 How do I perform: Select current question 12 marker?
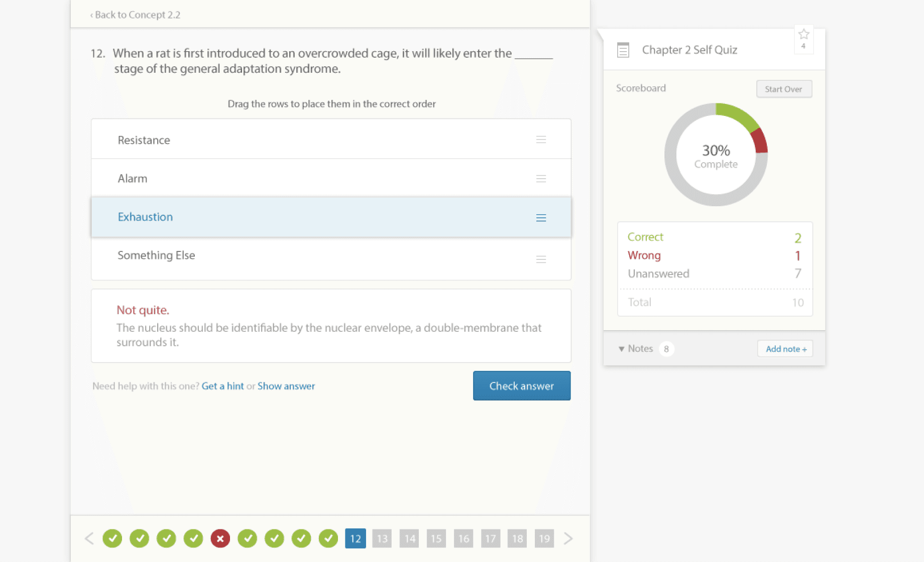[x=355, y=538]
